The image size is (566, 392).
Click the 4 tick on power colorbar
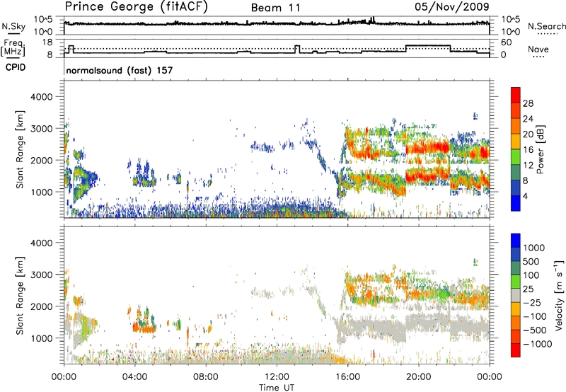[x=525, y=196]
